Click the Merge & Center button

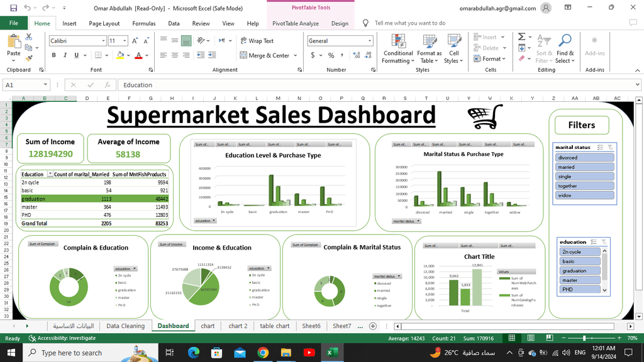(265, 55)
